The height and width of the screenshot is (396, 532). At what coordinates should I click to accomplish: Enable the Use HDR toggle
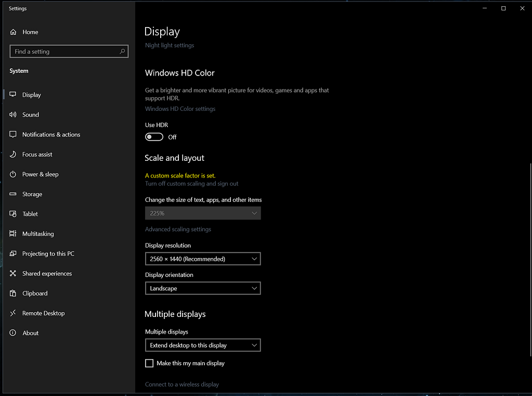pos(154,136)
